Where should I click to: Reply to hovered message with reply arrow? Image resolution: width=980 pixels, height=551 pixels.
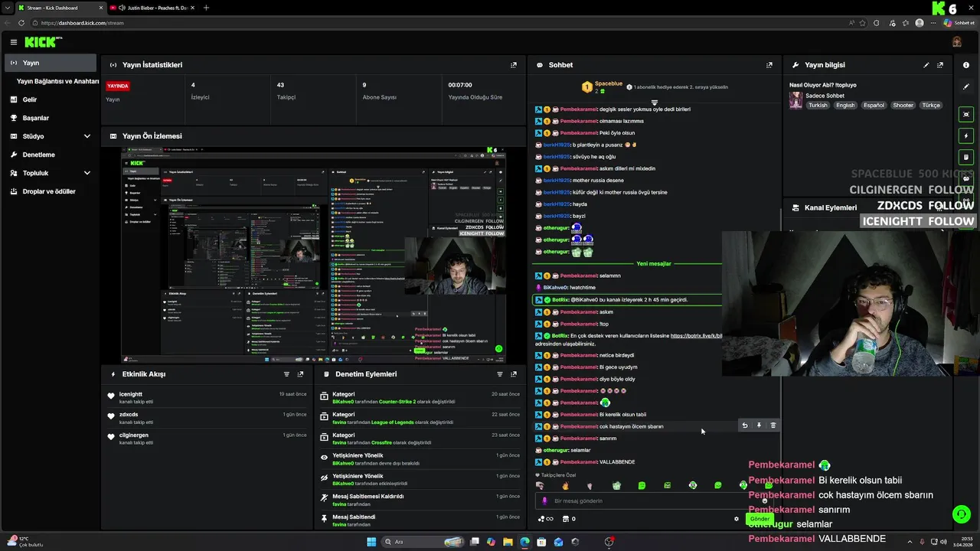pos(745,425)
